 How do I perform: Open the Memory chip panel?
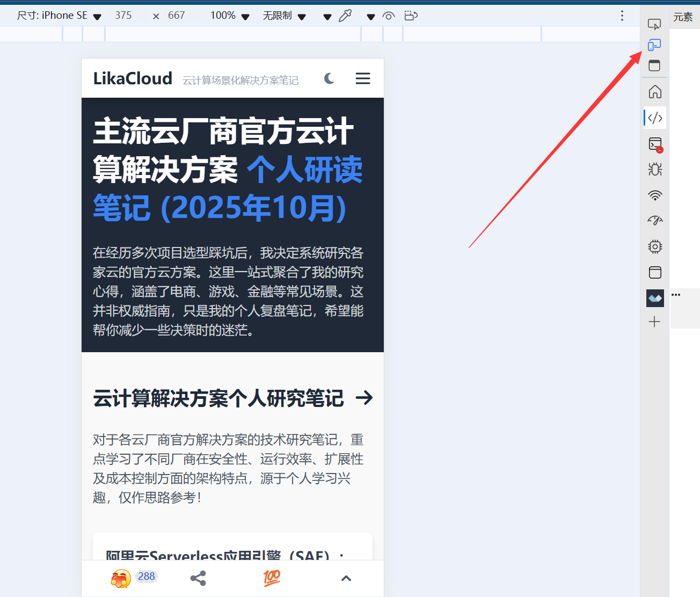click(x=654, y=246)
